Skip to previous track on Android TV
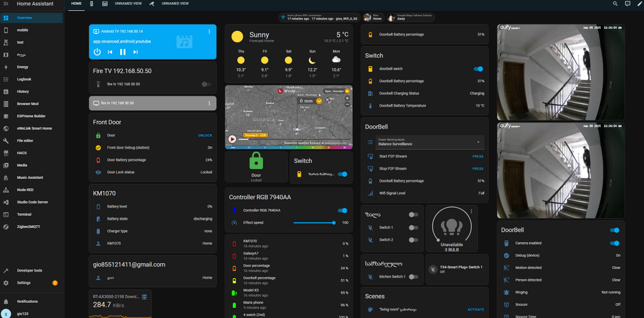The width and height of the screenshot is (644, 318). coord(110,52)
